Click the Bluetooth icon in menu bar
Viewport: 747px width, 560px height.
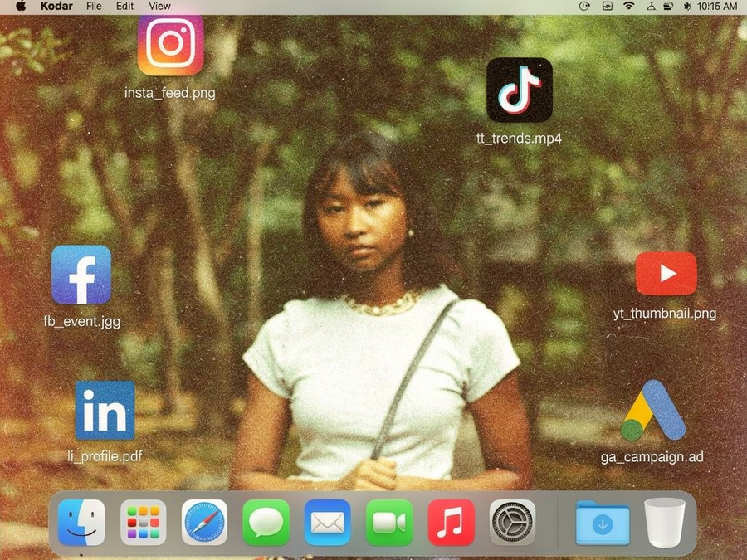coord(687,6)
